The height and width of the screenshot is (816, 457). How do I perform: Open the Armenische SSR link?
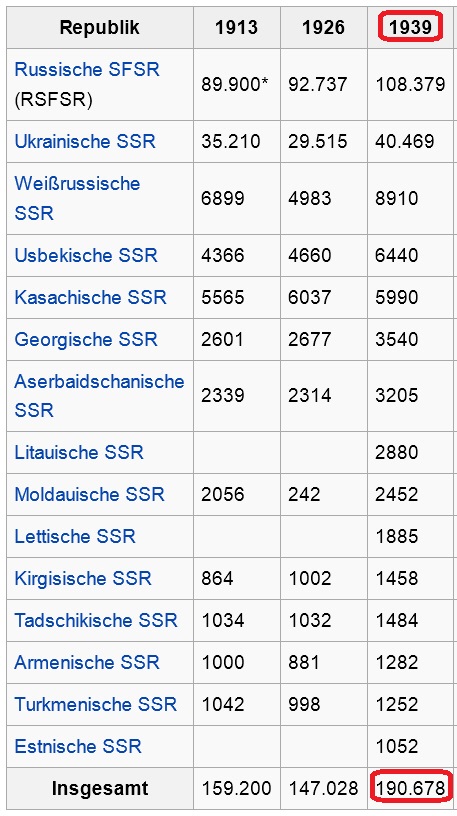(87, 662)
